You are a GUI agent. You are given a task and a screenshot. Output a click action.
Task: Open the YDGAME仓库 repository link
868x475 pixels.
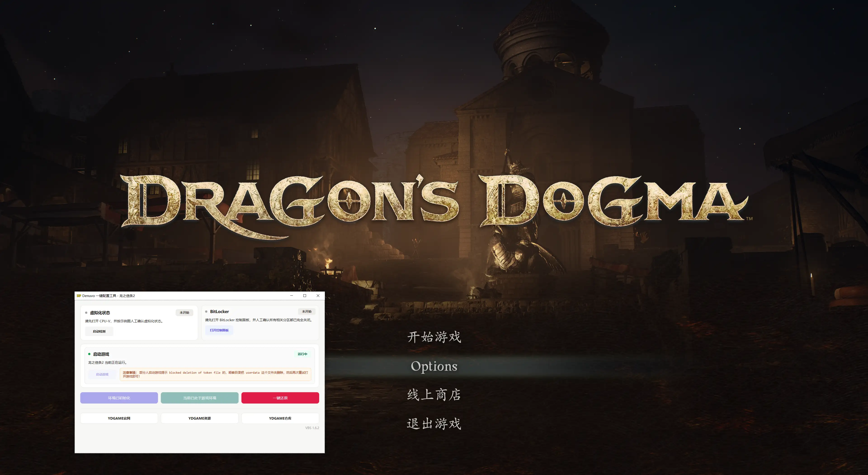280,418
